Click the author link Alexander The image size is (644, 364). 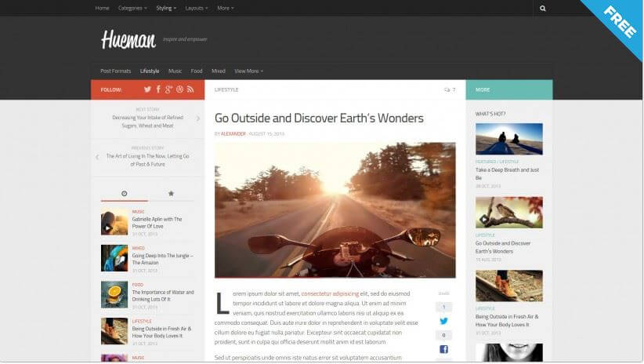pyautogui.click(x=234, y=133)
